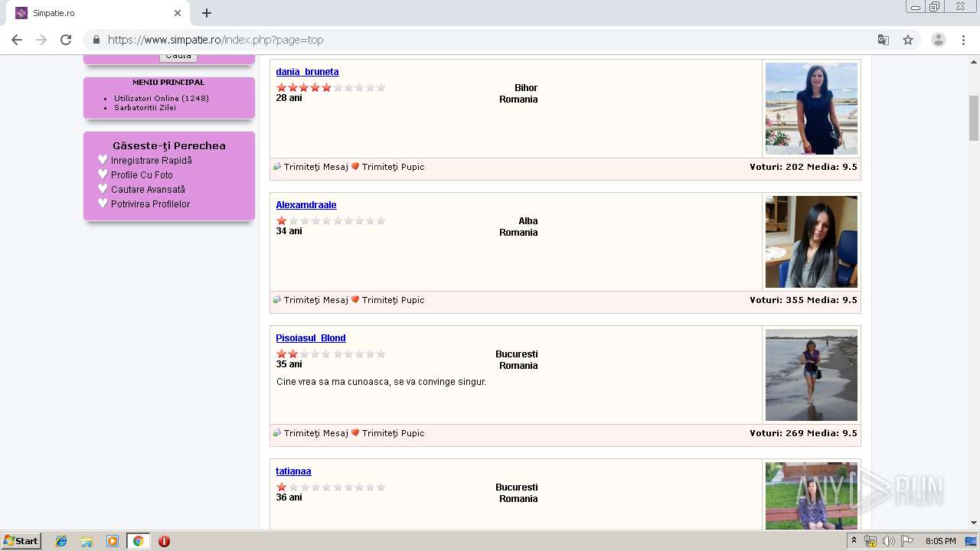
Task: Click Trimiteţi Pupic for dania_bruneta
Action: click(x=393, y=167)
